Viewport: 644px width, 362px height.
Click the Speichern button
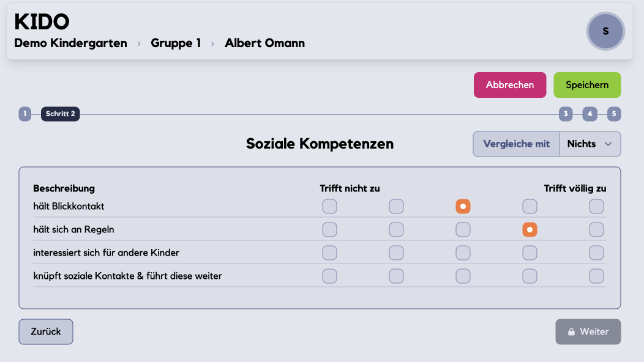587,85
